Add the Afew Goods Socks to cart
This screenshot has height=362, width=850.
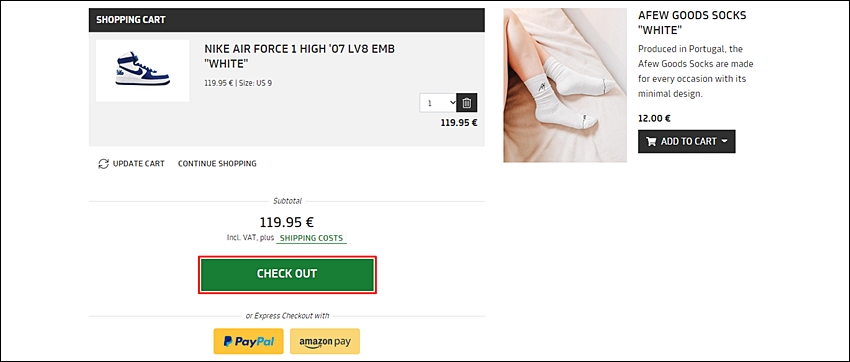(x=686, y=141)
